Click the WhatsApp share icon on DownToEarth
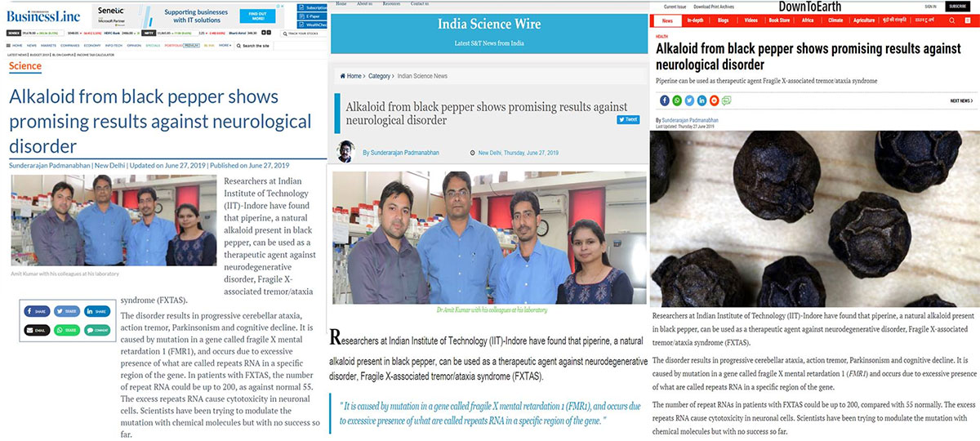Screen dimensions: 980x441 click(x=676, y=100)
